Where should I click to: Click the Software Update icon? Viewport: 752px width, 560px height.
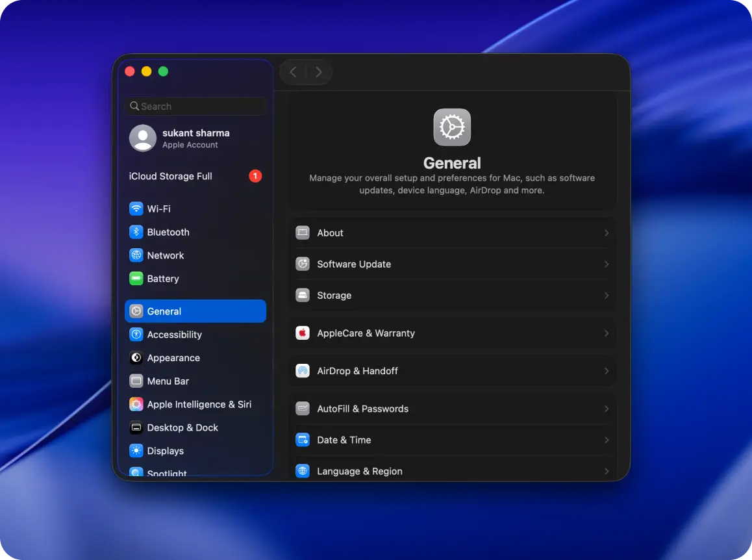coord(303,264)
